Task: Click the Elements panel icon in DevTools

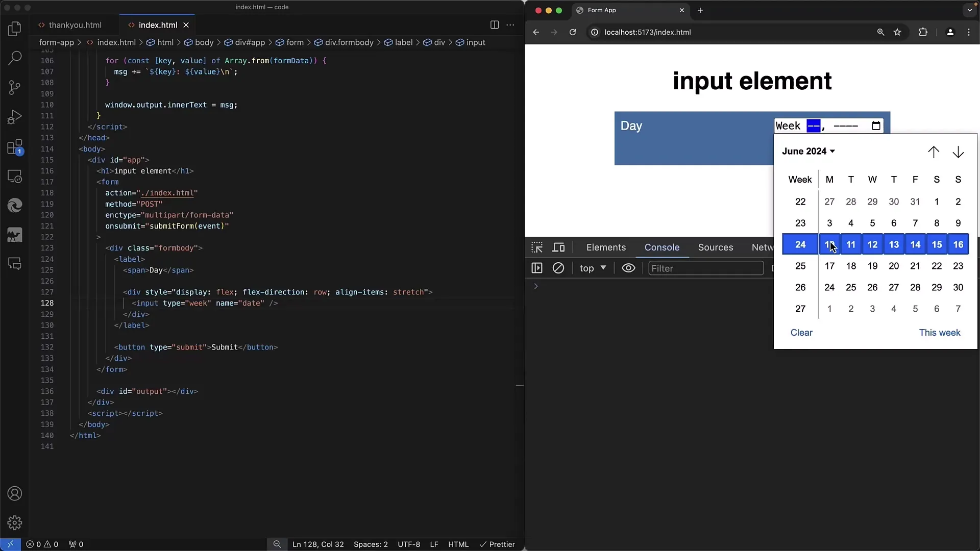Action: (x=605, y=247)
